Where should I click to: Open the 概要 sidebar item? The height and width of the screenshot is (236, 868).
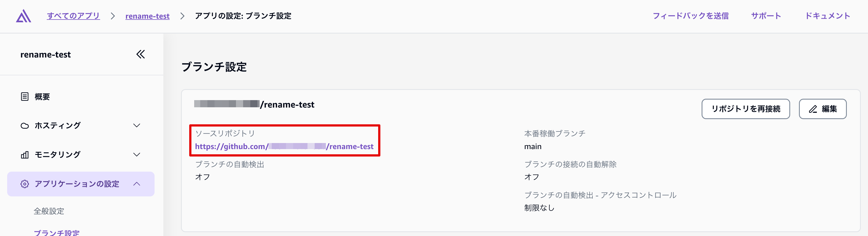tap(42, 97)
